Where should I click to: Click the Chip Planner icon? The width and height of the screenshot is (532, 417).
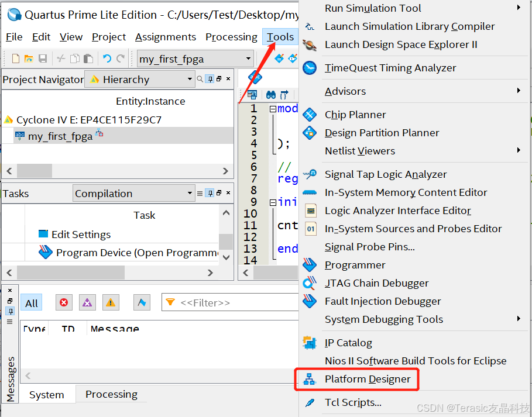tap(310, 115)
